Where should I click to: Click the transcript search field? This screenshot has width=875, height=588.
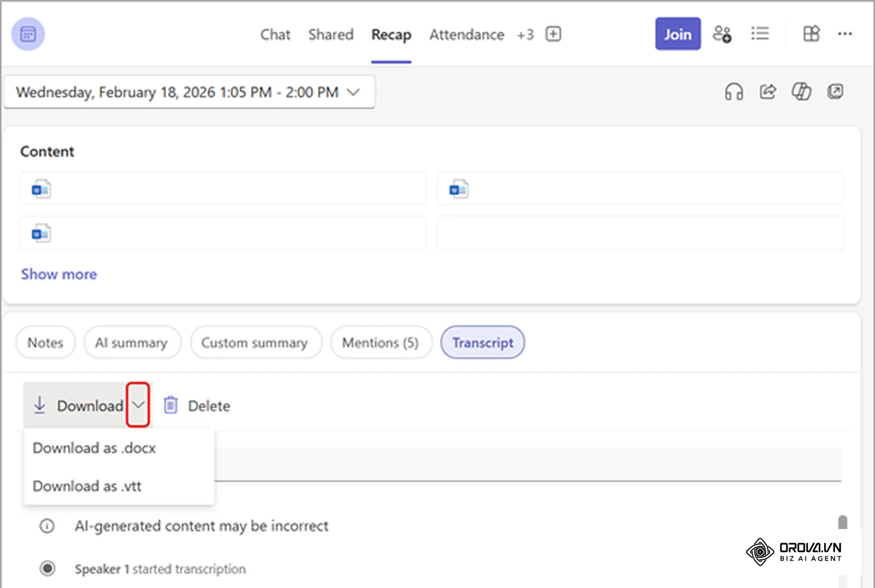[x=527, y=464]
